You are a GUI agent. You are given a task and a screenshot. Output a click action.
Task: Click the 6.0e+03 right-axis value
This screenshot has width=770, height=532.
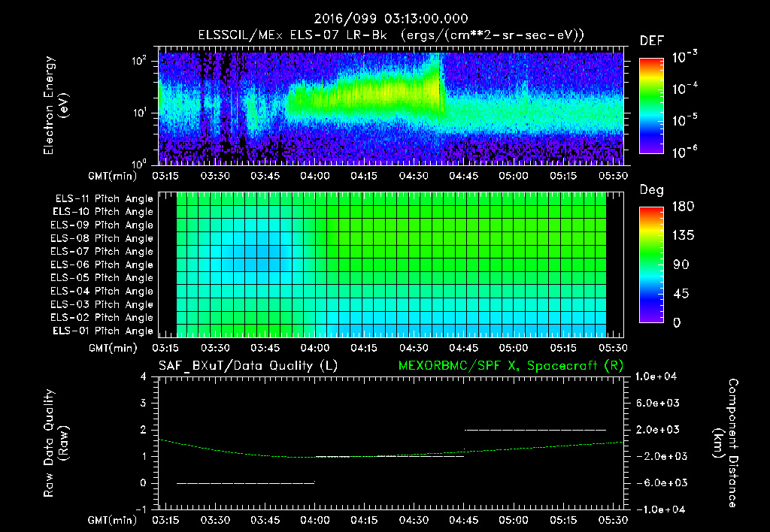pyautogui.click(x=657, y=404)
